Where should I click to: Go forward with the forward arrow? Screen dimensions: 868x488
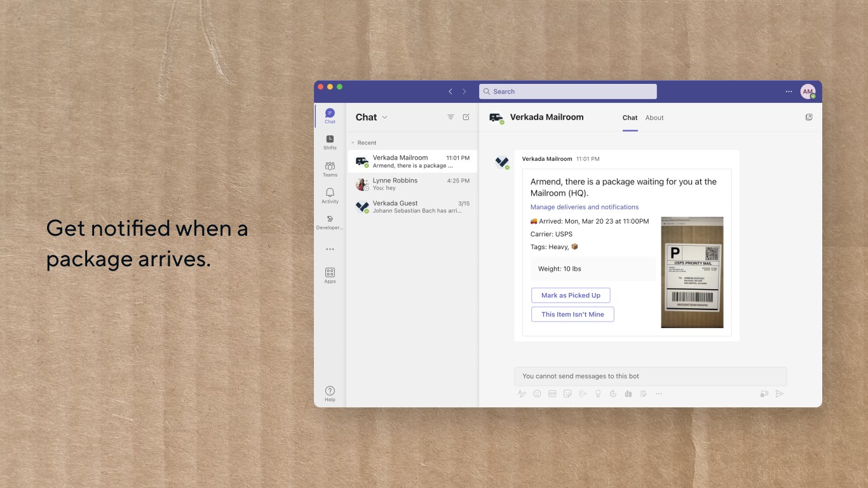tap(465, 91)
